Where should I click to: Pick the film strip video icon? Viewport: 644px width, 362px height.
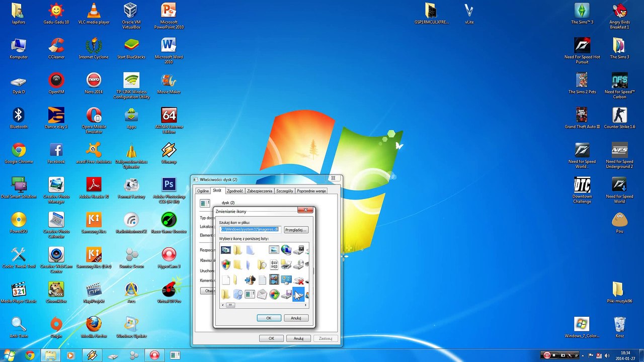pos(274,280)
